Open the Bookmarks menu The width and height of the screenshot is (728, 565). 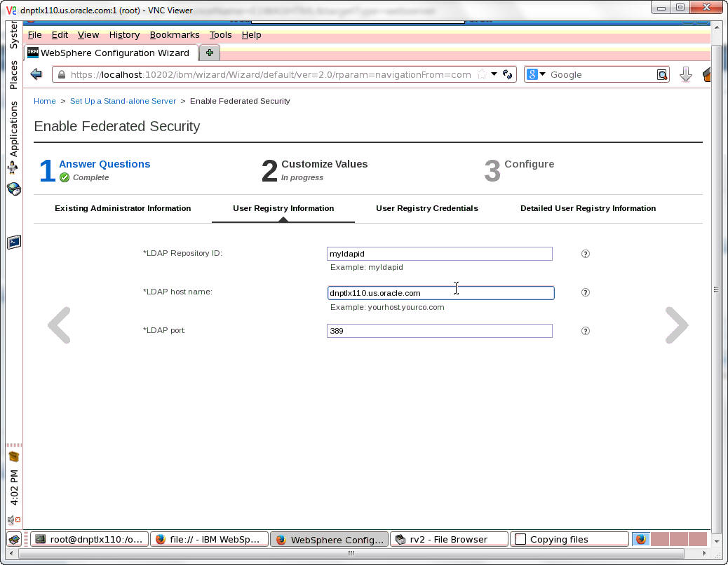(x=175, y=35)
